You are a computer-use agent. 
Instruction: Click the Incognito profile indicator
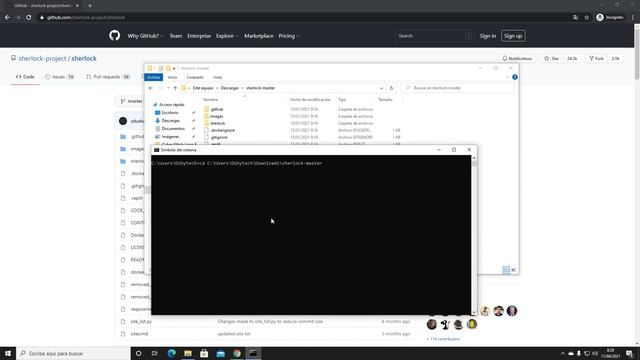coord(610,18)
